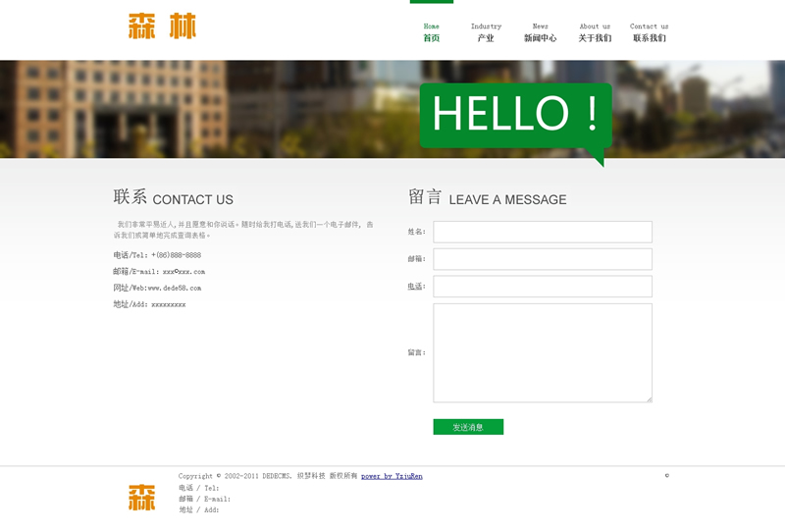The width and height of the screenshot is (785, 532).
Task: Open the Home 首页 nav item
Action: coord(432,32)
